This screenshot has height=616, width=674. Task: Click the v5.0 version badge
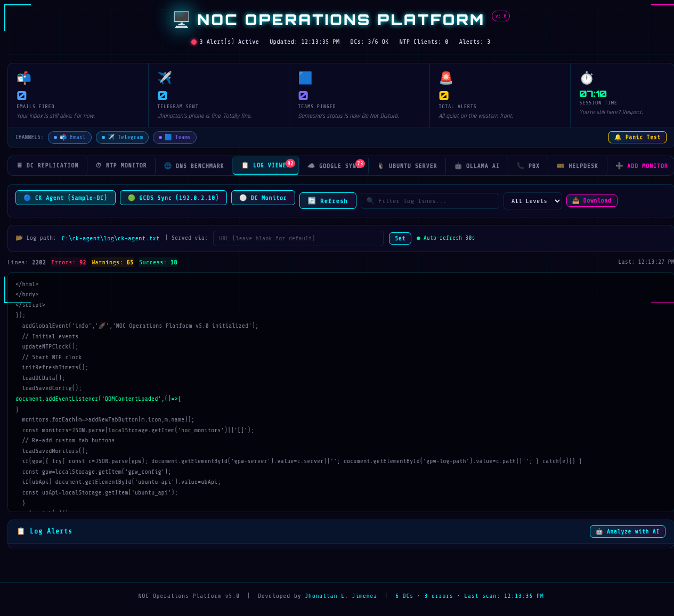pyautogui.click(x=501, y=16)
